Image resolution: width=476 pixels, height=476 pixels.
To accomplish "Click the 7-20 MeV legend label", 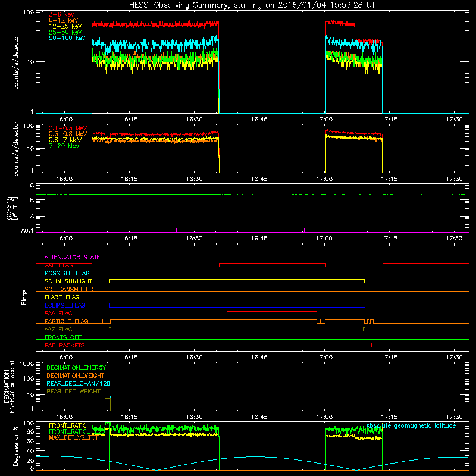I will click(x=64, y=146).
